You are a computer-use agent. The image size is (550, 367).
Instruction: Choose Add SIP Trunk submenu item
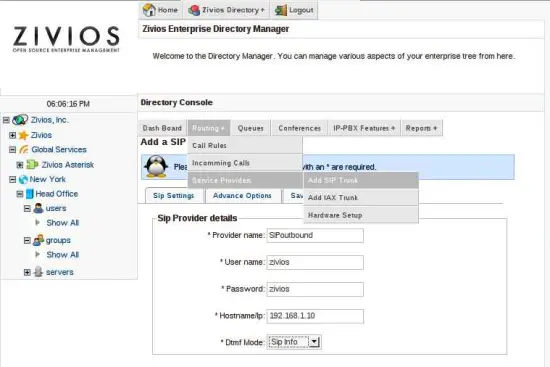(361, 180)
